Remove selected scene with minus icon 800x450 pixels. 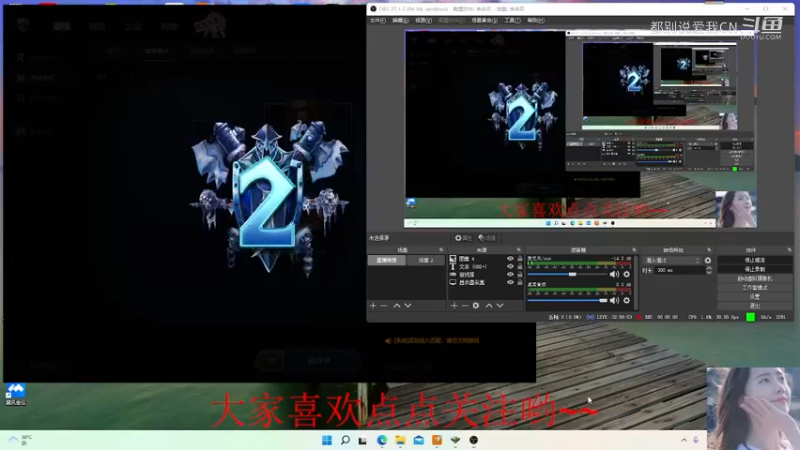384,306
